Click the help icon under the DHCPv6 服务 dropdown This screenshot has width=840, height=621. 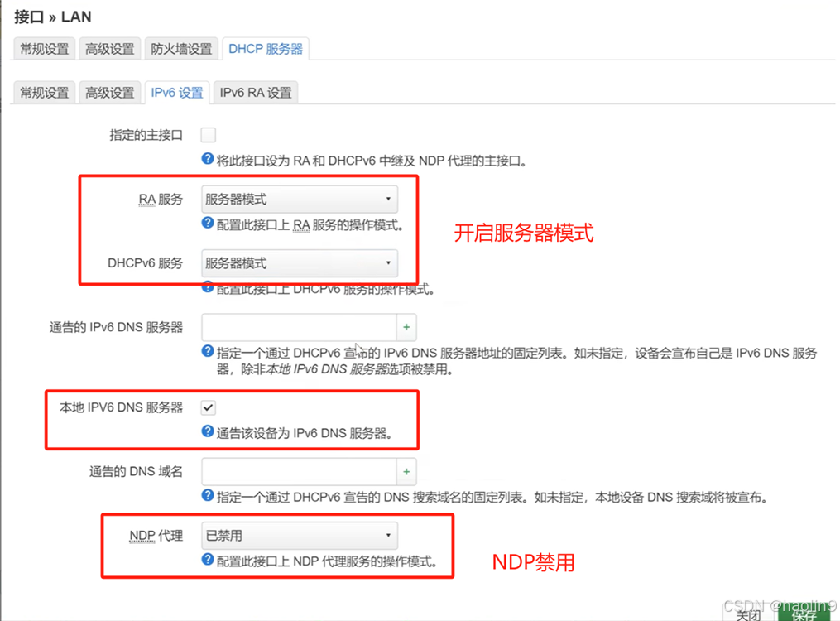pos(208,287)
